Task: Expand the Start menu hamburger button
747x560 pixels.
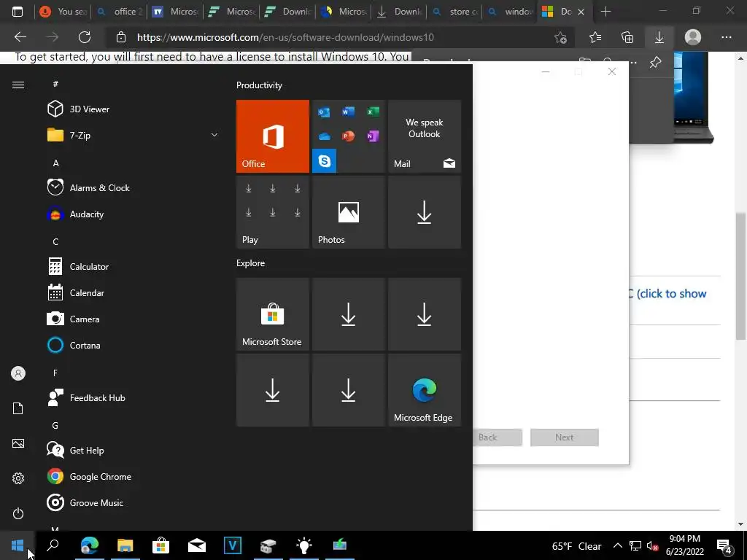Action: (x=18, y=85)
